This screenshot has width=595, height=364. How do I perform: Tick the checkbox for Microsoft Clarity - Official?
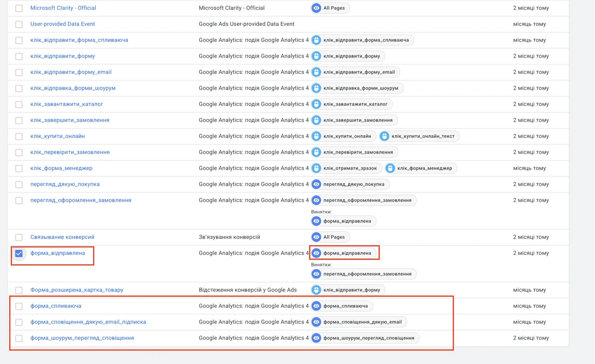point(19,8)
